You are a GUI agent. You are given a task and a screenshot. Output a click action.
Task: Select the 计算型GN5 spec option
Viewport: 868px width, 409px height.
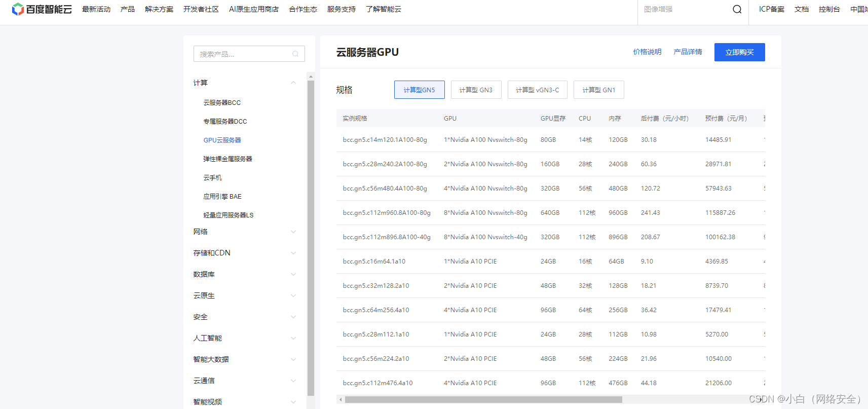click(419, 90)
